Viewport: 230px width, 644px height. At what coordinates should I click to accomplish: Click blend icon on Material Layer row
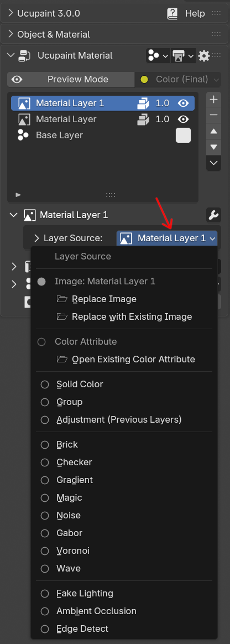tap(143, 119)
